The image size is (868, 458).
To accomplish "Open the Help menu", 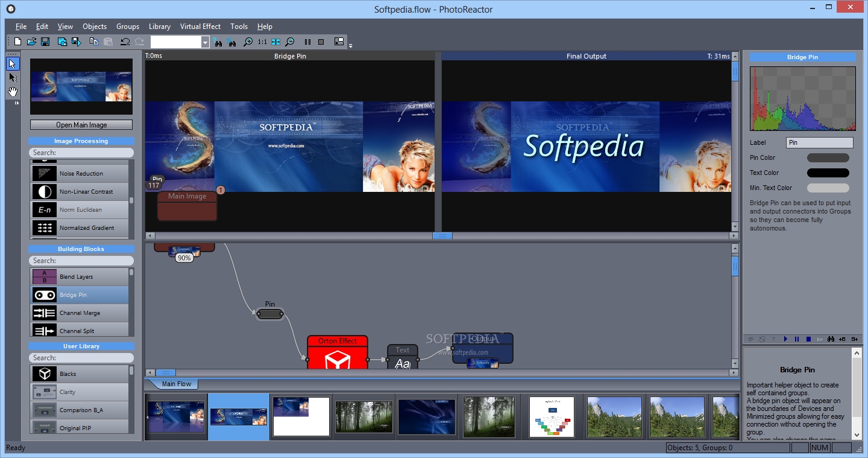I will (265, 27).
